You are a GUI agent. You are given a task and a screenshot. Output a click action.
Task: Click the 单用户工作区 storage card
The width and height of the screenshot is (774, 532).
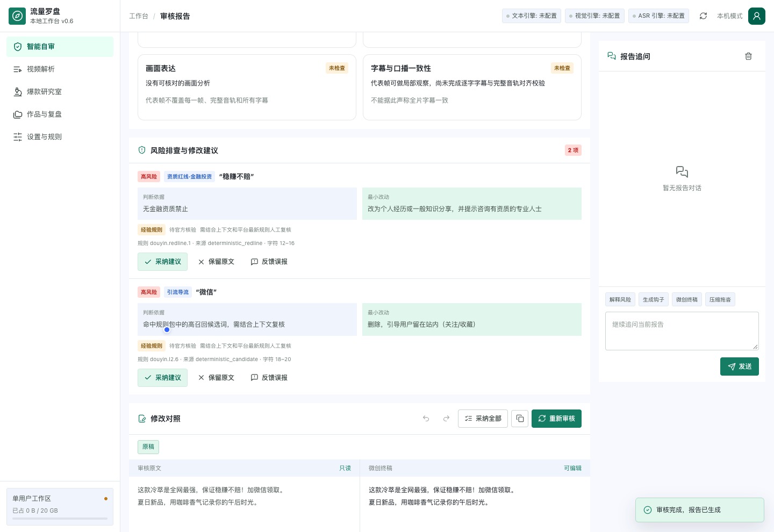[x=60, y=506]
